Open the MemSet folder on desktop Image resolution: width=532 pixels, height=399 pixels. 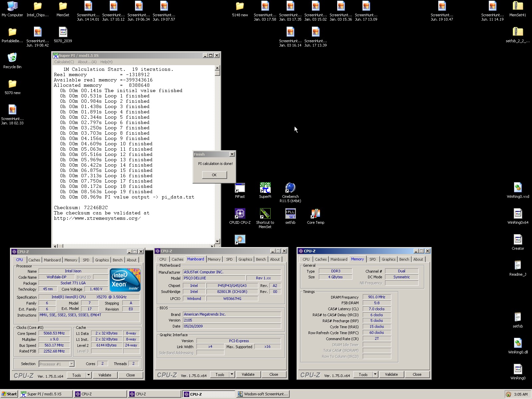click(x=63, y=9)
